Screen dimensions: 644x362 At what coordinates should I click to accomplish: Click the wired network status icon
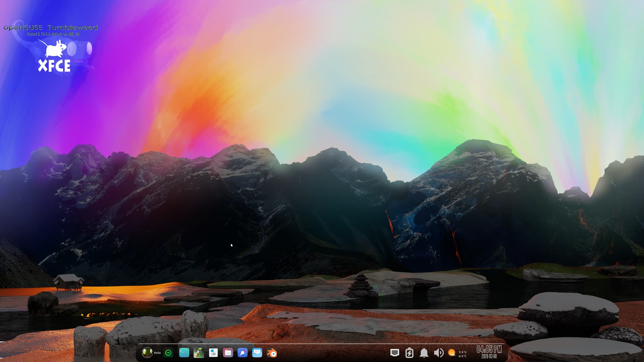[x=395, y=353]
